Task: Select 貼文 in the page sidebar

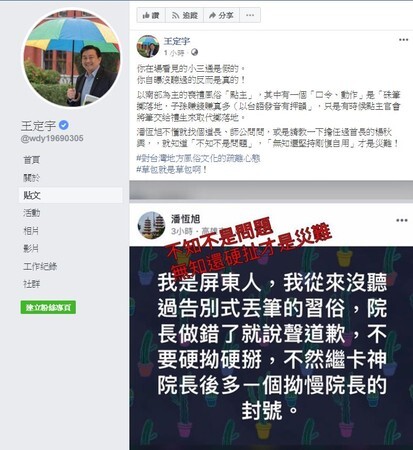Action: [x=71, y=195]
